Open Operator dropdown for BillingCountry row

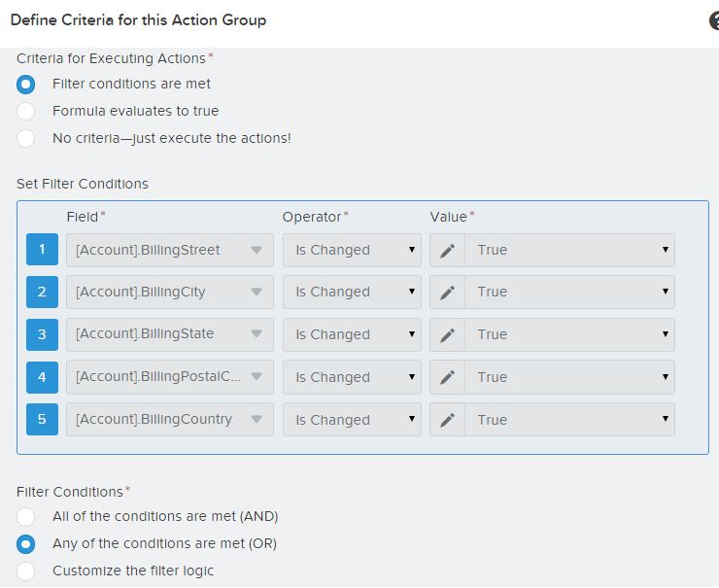(352, 420)
